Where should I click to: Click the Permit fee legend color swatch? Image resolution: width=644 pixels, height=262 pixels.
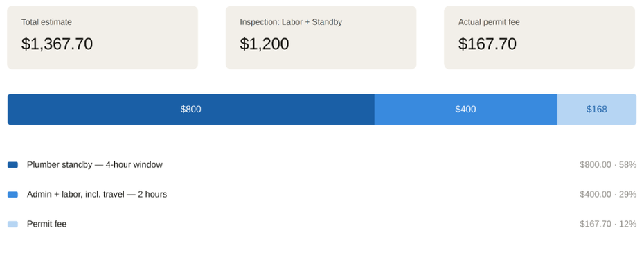pyautogui.click(x=12, y=224)
